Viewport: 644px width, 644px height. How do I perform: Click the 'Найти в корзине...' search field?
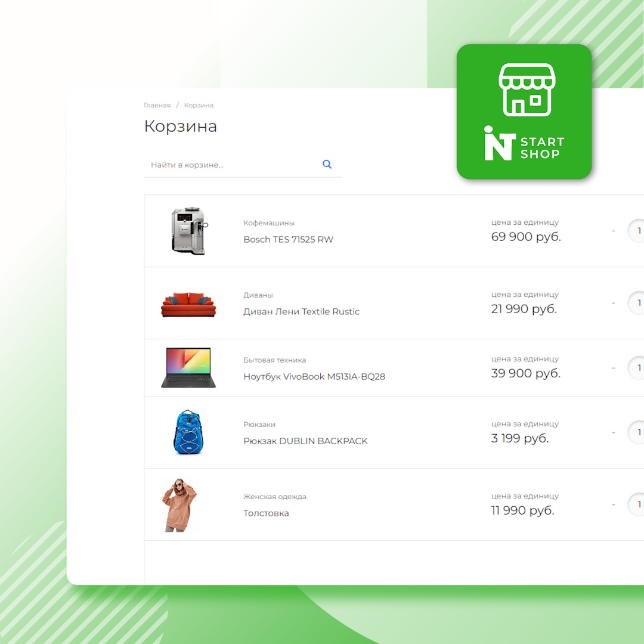[243, 165]
